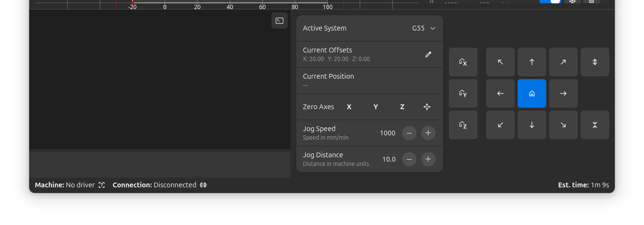The height and width of the screenshot is (225, 644).
Task: Increase Jog Speed with plus button
Action: [428, 133]
